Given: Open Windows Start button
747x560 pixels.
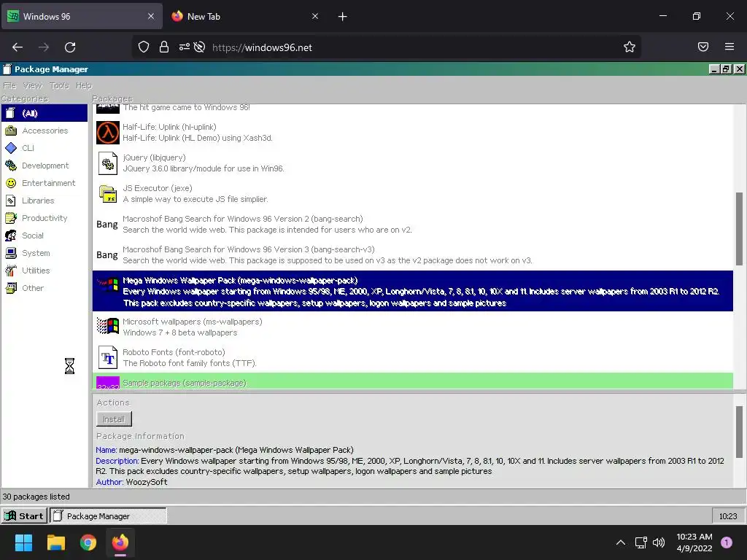Looking at the screenshot, I should coord(23,542).
